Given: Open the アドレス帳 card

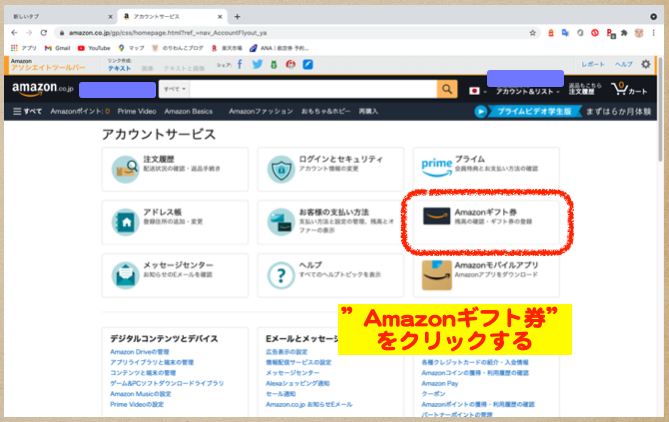Looking at the screenshot, I should [175, 222].
